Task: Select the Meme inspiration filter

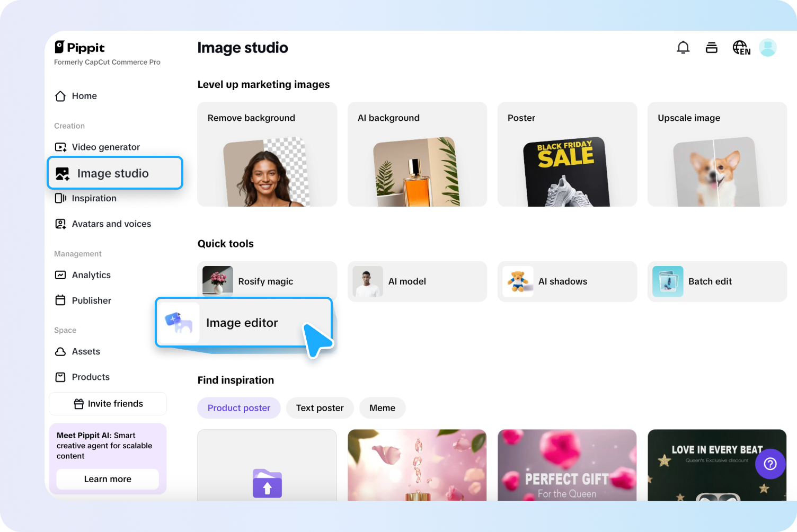Action: (x=382, y=408)
